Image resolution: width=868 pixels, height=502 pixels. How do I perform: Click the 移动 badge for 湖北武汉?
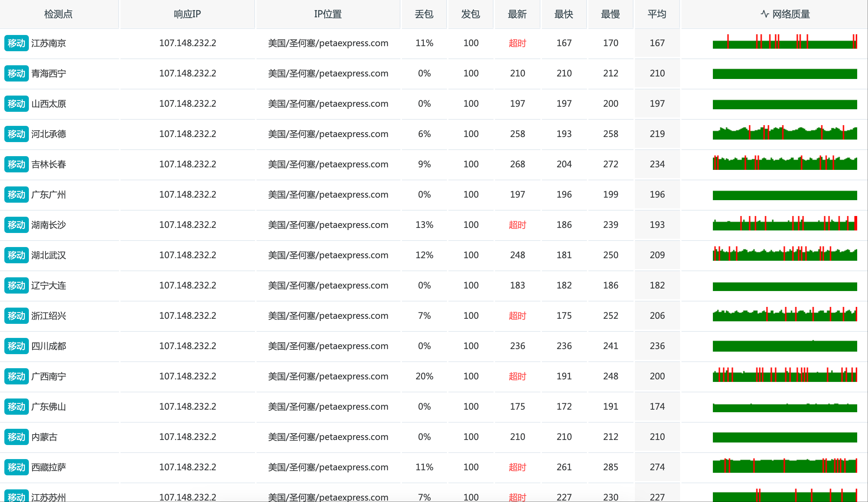tap(17, 255)
